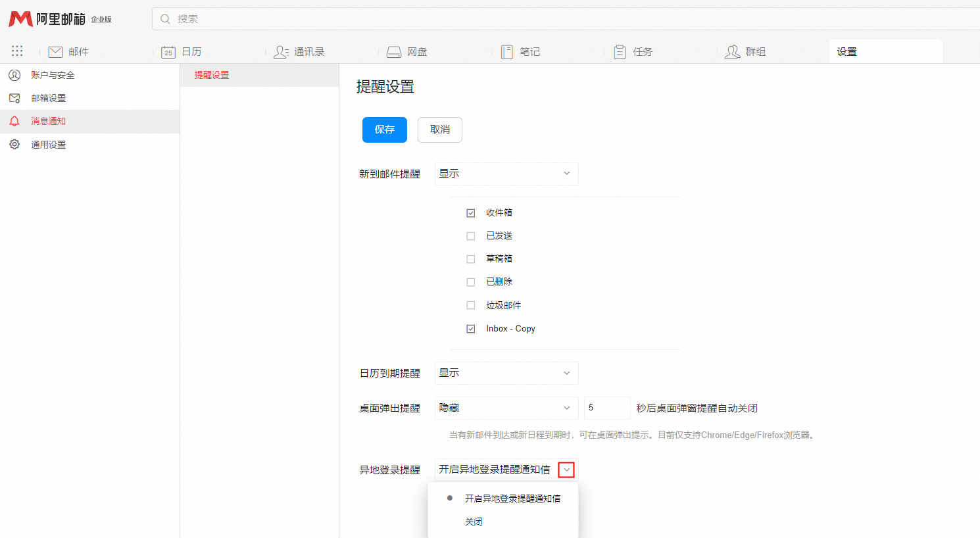This screenshot has height=538, width=980.
Task: Select the 设置 tab
Action: coord(885,52)
